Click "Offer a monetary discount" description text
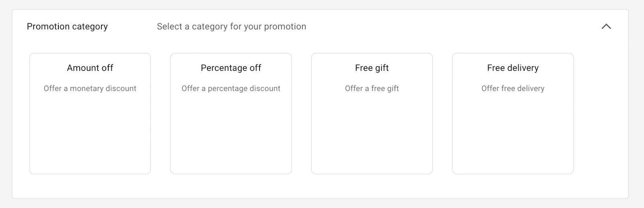The width and height of the screenshot is (644, 208). click(x=90, y=88)
